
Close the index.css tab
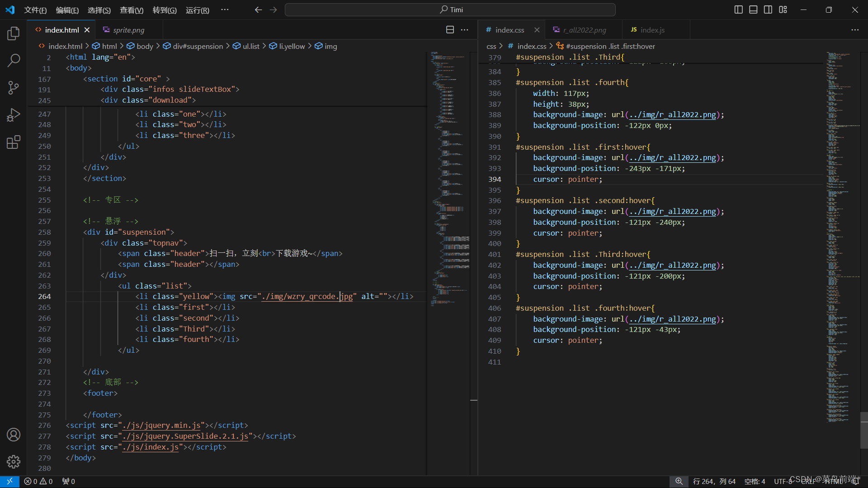(537, 30)
